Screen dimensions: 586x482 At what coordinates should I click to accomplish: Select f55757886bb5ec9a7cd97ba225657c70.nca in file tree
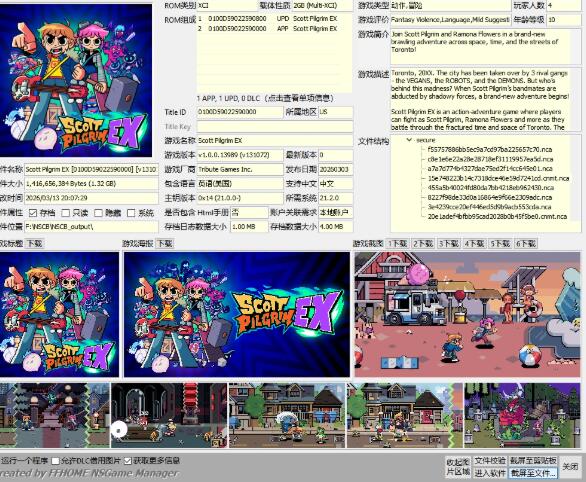click(x=490, y=149)
